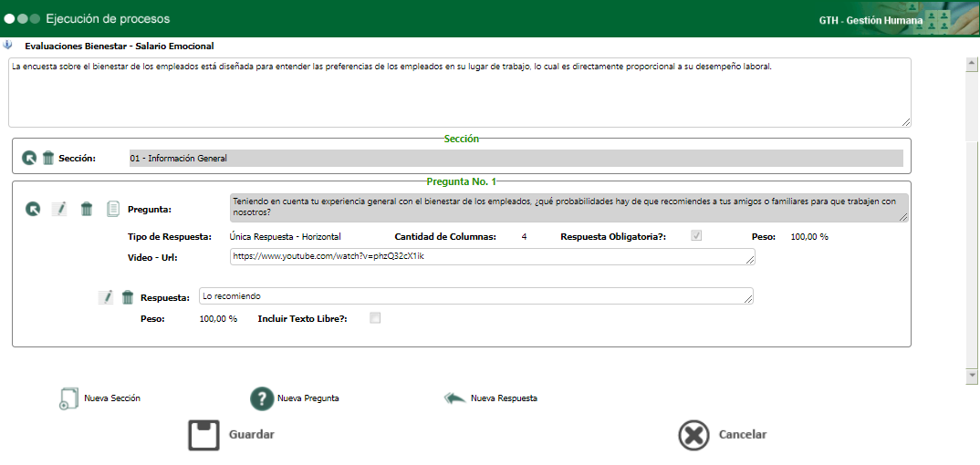980x465 pixels.
Task: Delete the Respuesta with its trash icon
Action: 128,297
